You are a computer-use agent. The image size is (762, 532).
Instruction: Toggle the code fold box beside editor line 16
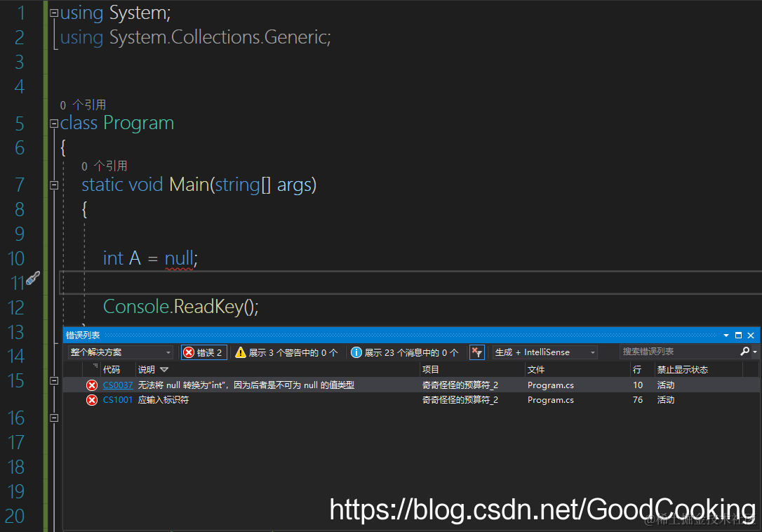54,418
